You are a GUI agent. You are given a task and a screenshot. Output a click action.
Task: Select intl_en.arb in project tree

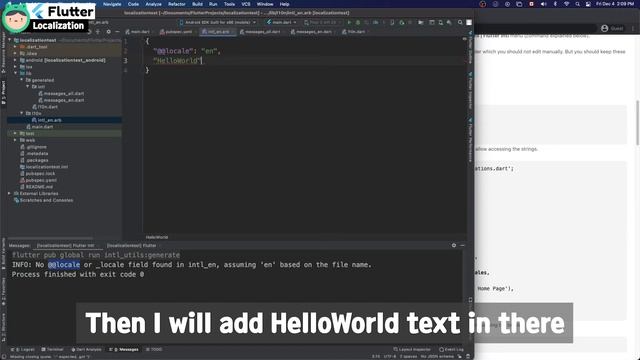click(49, 120)
